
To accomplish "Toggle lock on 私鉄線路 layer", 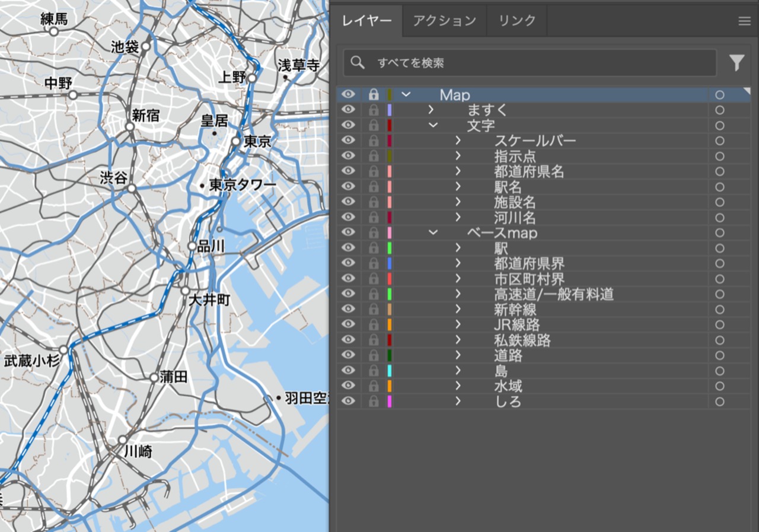I will [x=374, y=340].
